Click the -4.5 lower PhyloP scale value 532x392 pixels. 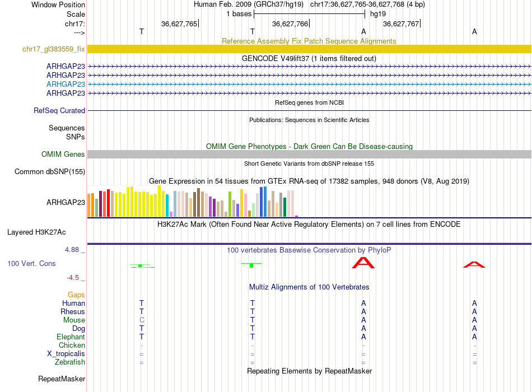73,278
